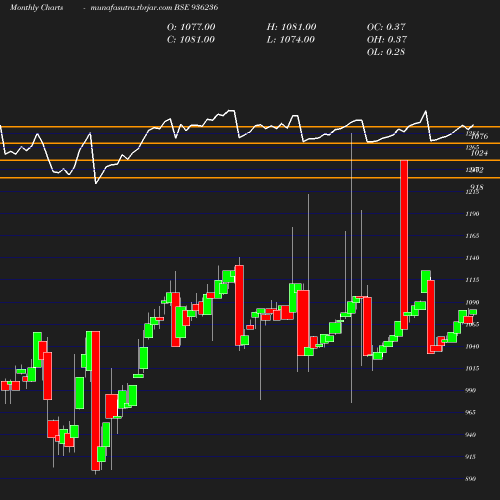Image resolution: width=500 pixels, height=500 pixels.
Task: Click the 1090 price axis label
Action: (472, 302)
